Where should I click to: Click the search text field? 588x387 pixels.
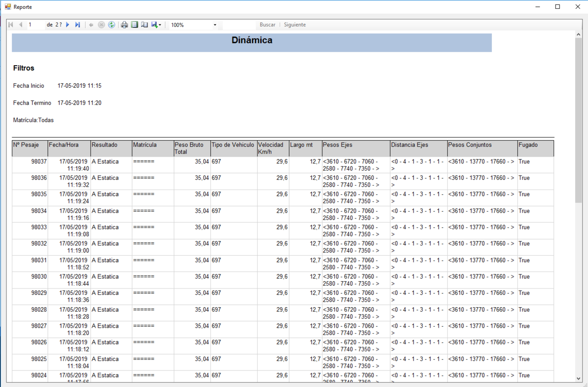239,24
